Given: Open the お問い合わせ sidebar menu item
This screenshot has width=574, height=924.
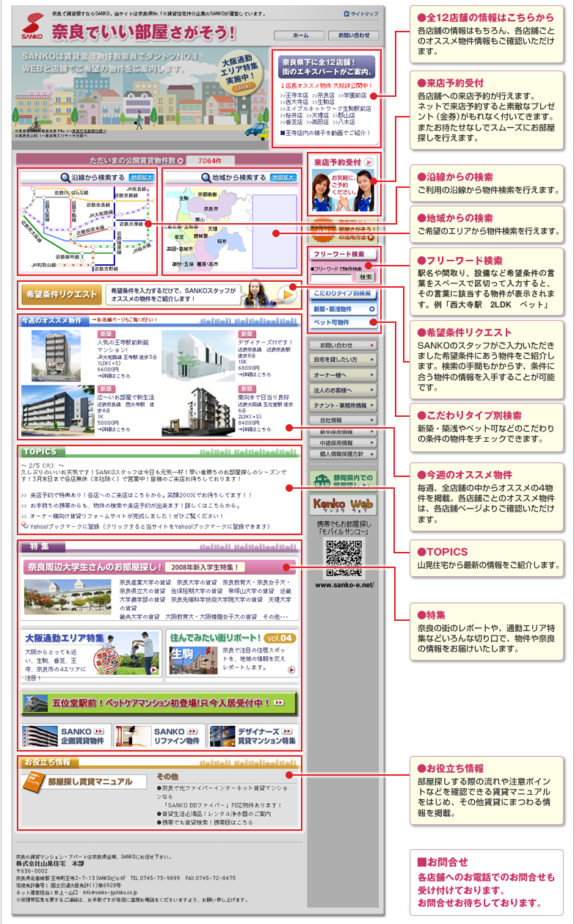Looking at the screenshot, I should click(344, 345).
